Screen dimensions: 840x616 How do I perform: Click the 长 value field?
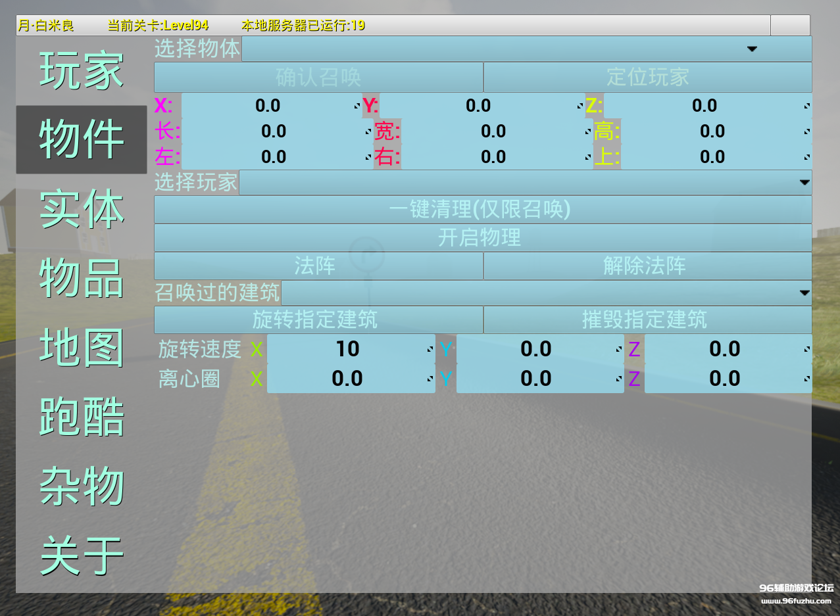pos(278,131)
